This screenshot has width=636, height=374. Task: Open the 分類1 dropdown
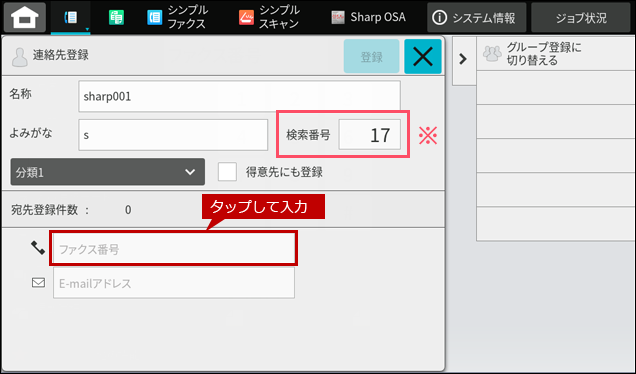click(107, 172)
